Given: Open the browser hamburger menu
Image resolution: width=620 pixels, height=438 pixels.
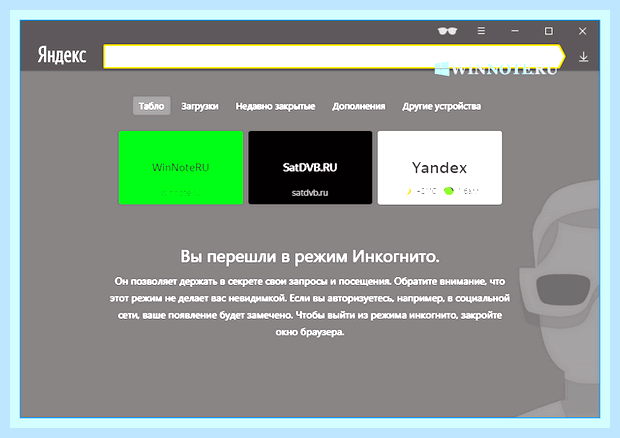Looking at the screenshot, I should [481, 31].
